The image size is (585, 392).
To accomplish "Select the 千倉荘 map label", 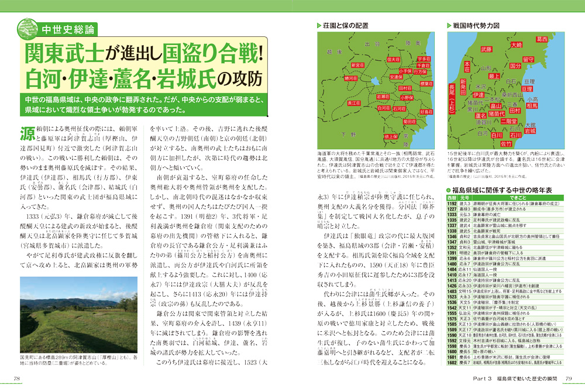I will [x=424, y=66].
